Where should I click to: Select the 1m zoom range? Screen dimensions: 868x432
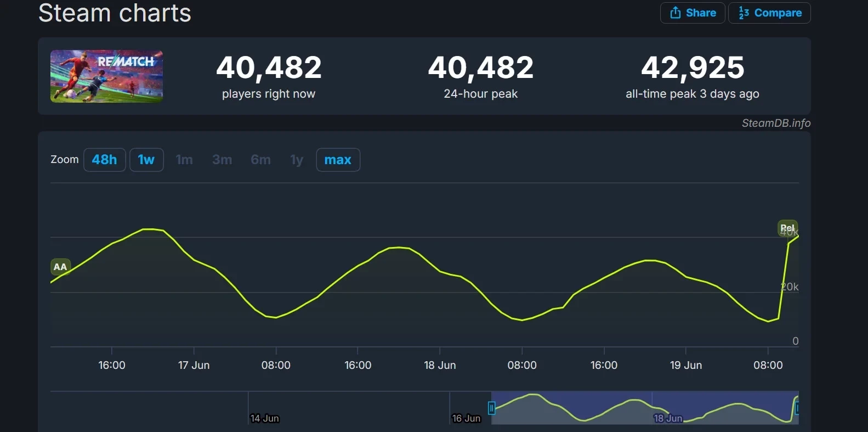click(184, 160)
